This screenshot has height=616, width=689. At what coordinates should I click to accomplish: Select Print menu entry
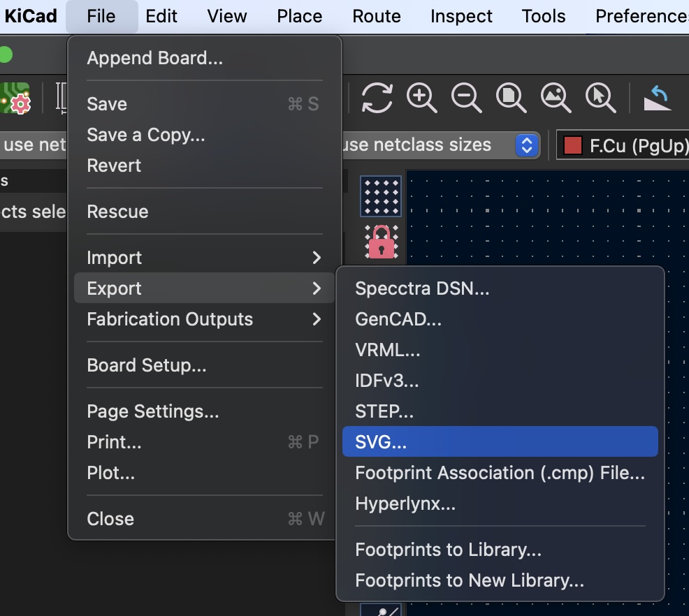coord(204,442)
